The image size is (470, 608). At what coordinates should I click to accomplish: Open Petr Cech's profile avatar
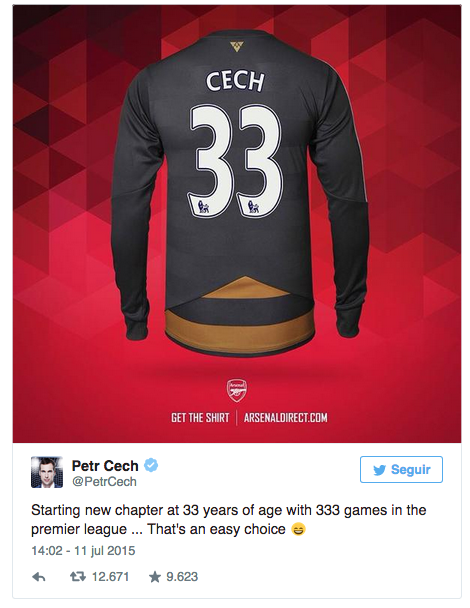click(47, 472)
